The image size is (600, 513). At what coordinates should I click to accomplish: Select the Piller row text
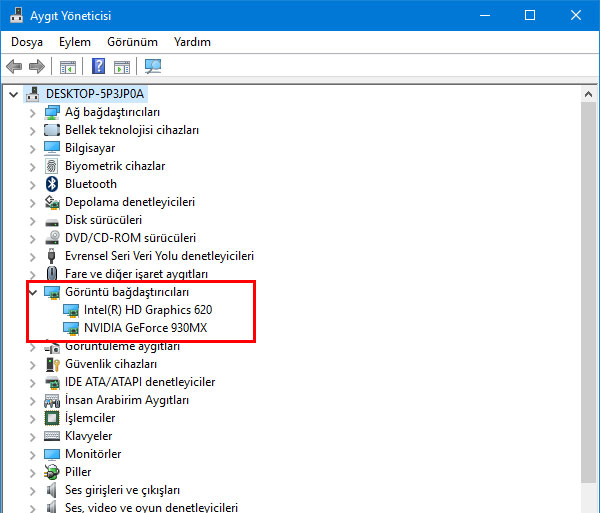(x=78, y=472)
